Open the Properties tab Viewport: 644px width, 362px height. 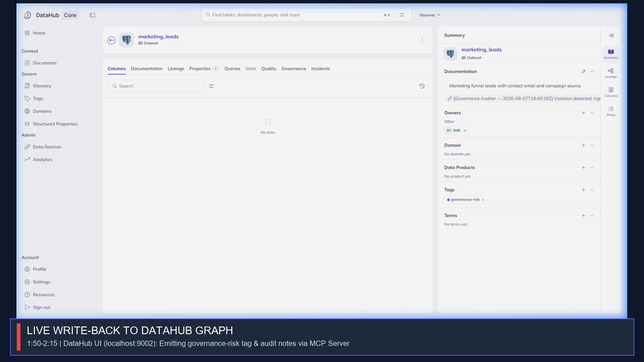point(204,69)
